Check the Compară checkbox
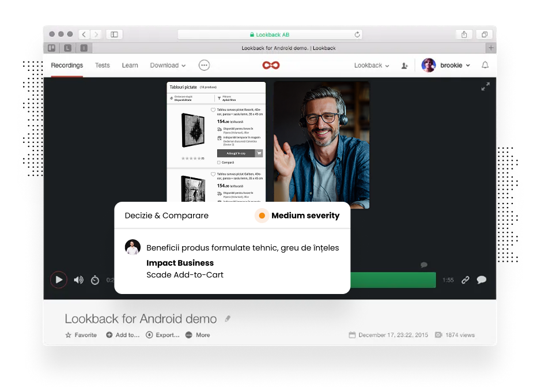Screen dimensions: 541x392 [x=219, y=163]
